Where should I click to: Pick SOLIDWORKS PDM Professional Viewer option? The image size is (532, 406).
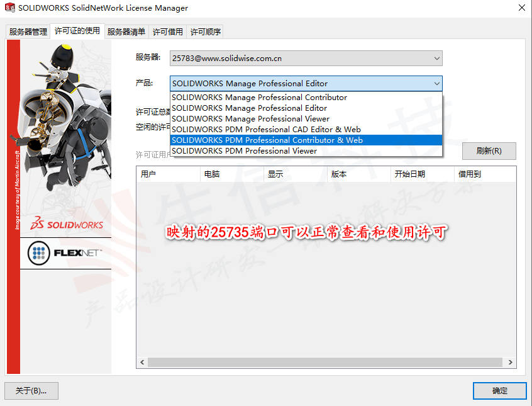(x=306, y=151)
